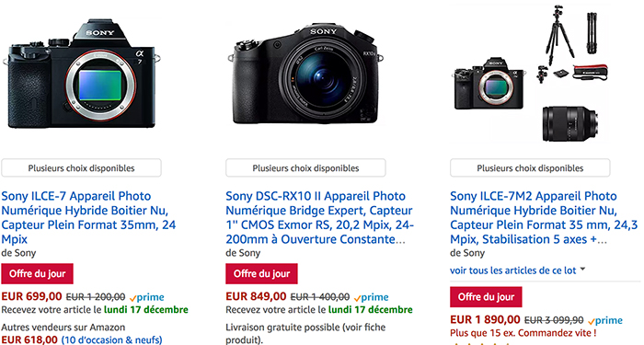This screenshot has width=644, height=345.
Task: Open '10 d'occasion & neufs' offers link
Action: click(111, 340)
